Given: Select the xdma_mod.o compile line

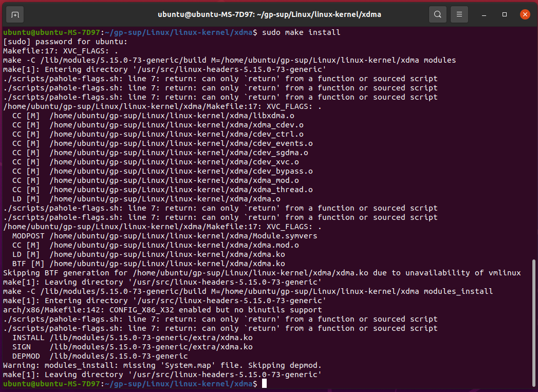Looking at the screenshot, I should click(155, 180).
